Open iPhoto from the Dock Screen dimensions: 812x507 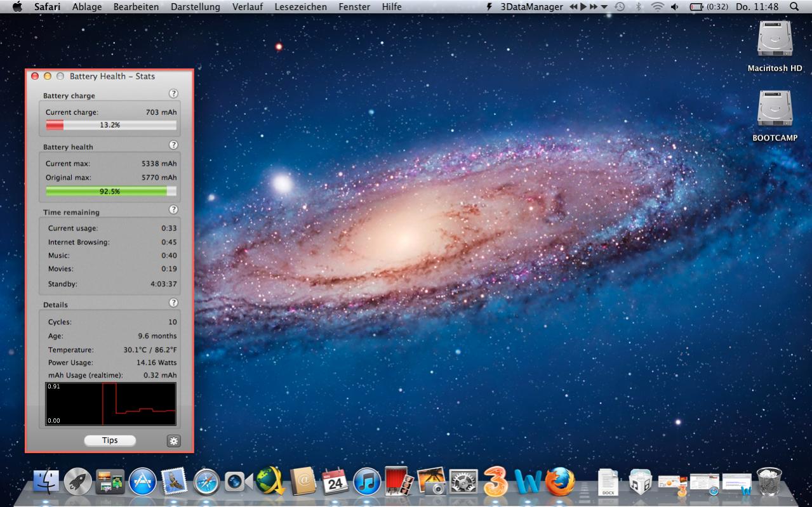tap(431, 482)
